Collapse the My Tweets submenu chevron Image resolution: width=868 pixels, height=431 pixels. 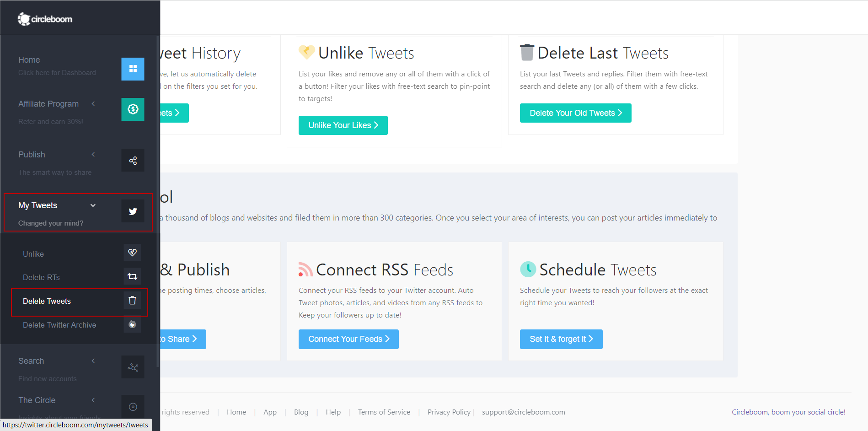tap(93, 205)
